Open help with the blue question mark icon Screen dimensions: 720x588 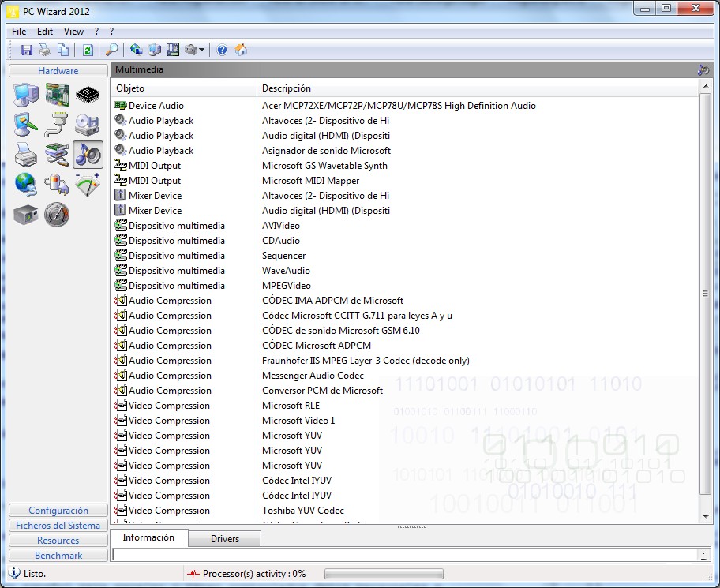tap(222, 50)
